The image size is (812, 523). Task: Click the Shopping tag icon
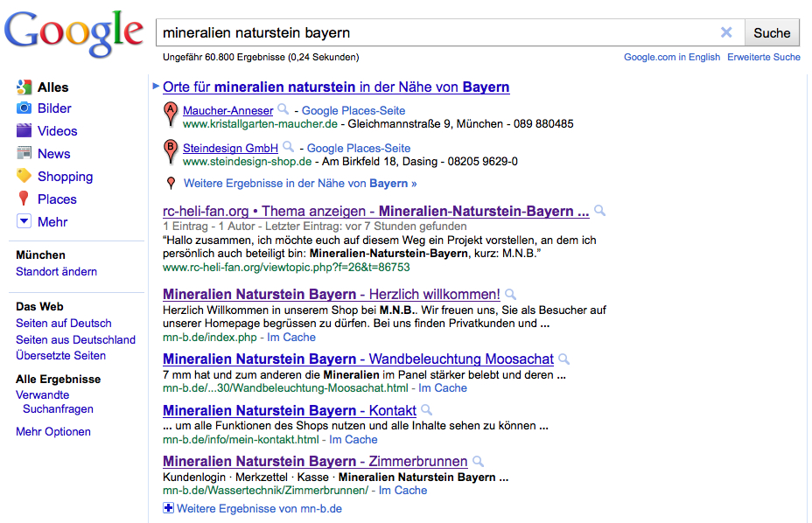[x=24, y=176]
